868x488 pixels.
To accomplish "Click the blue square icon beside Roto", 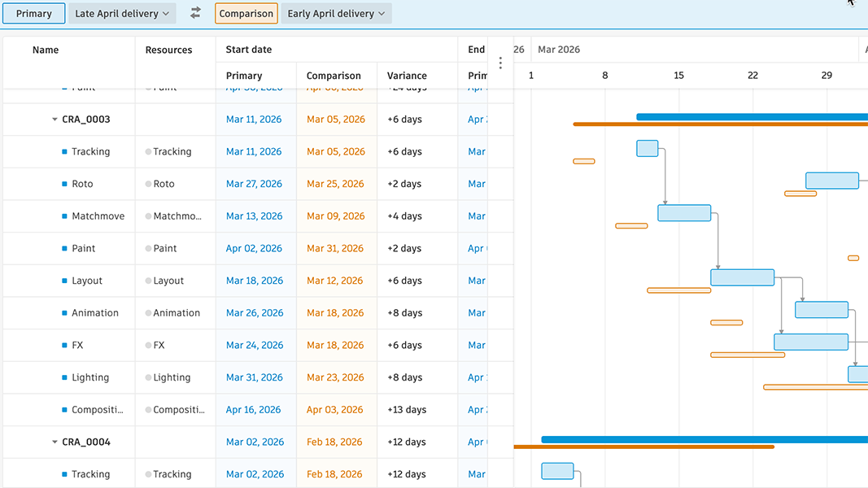I will click(65, 184).
